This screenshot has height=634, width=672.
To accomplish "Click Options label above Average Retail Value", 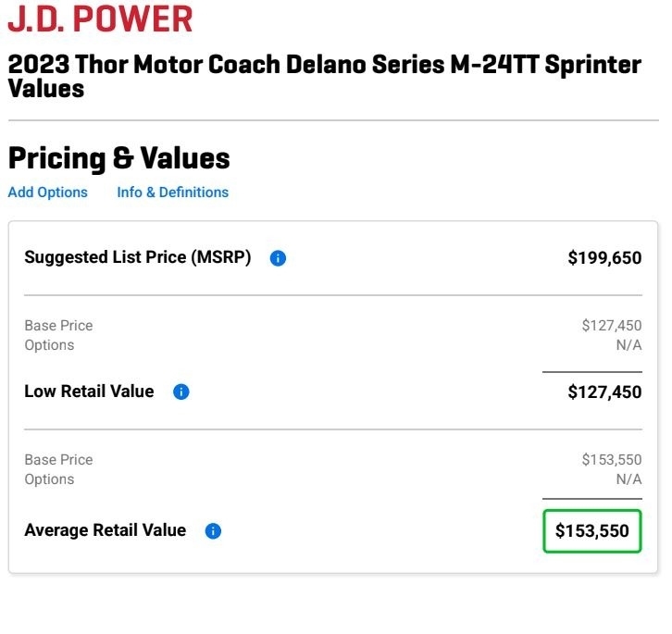I will [x=49, y=479].
